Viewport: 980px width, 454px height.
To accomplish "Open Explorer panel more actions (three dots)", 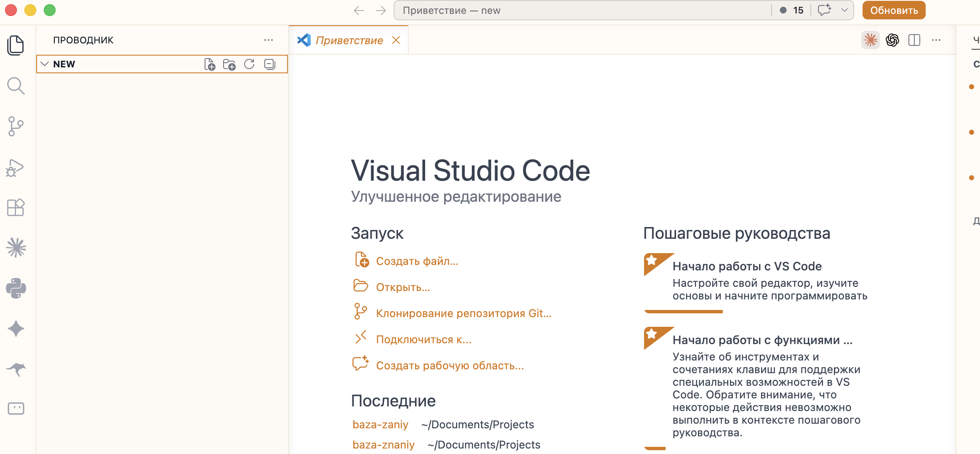I will 269,40.
